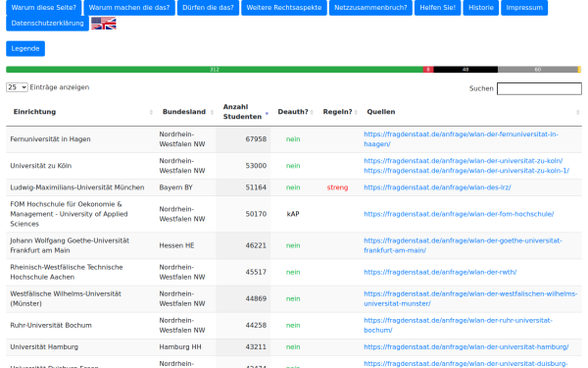Viewport: 588px width, 368px height.
Task: Open the 'Netzzusammenbruch?' page
Action: (x=370, y=8)
